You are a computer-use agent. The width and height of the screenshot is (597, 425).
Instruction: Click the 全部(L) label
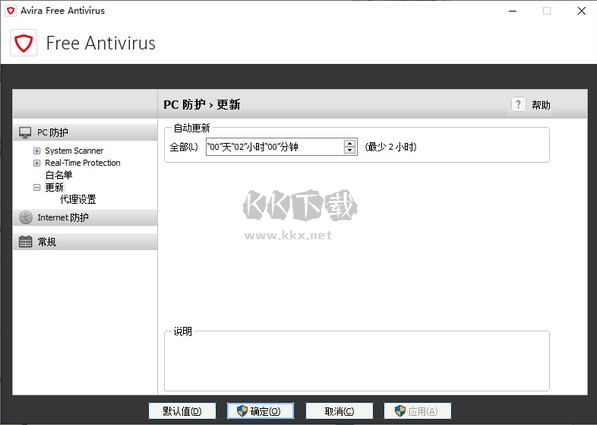(x=184, y=147)
